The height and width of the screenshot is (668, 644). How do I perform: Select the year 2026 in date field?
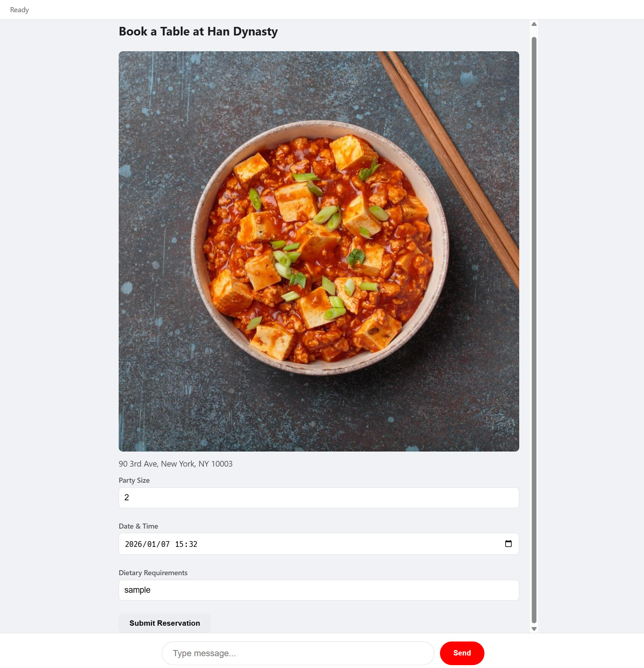[133, 544]
